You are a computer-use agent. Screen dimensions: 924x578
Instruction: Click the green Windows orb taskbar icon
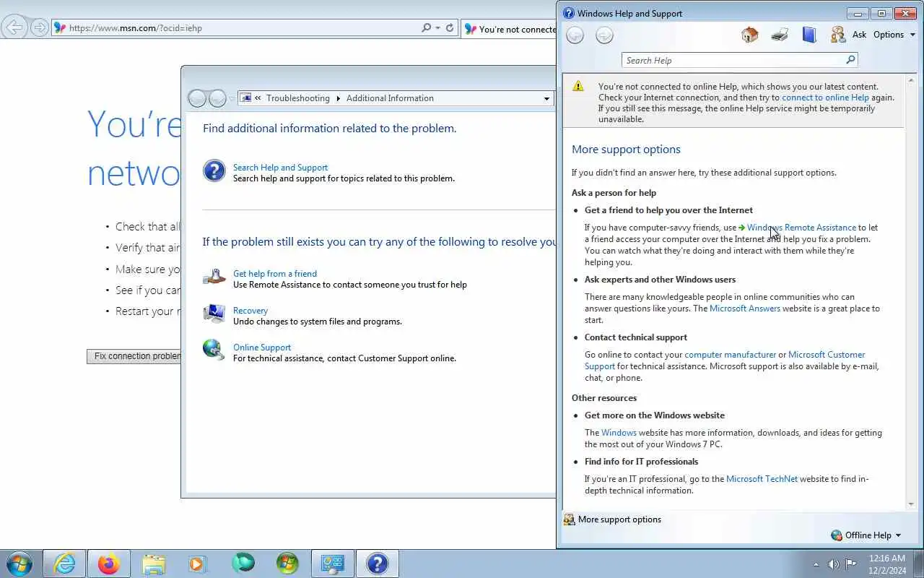pyautogui.click(x=287, y=564)
